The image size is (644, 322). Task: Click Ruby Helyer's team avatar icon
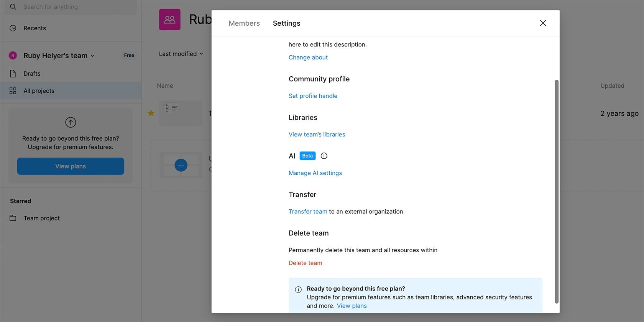13,56
